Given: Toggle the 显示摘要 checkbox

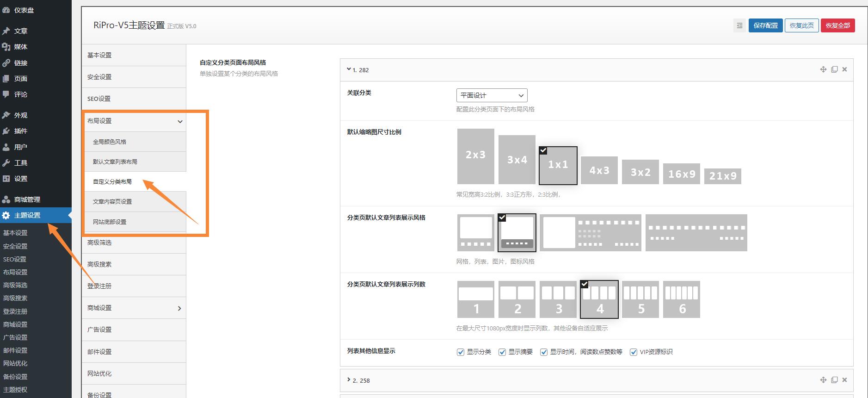Looking at the screenshot, I should [x=502, y=352].
